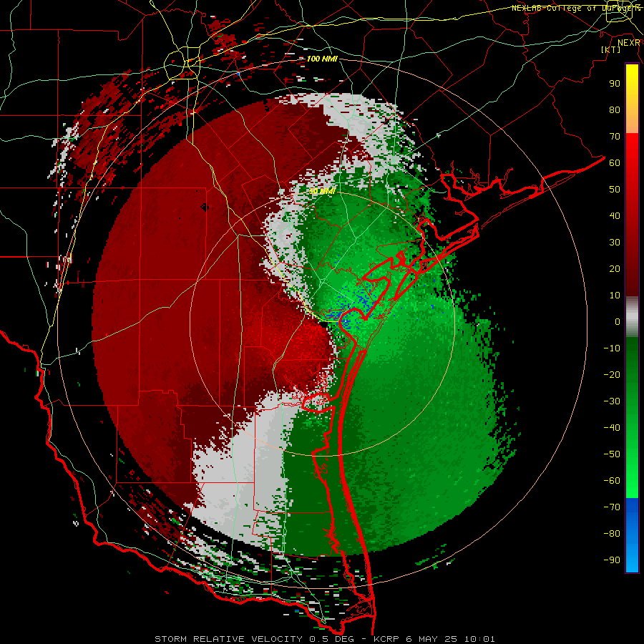Screen dimensions: 644x644
Task: Click the NEXLAB-College of DuPage credit text
Action: pyautogui.click(x=576, y=8)
